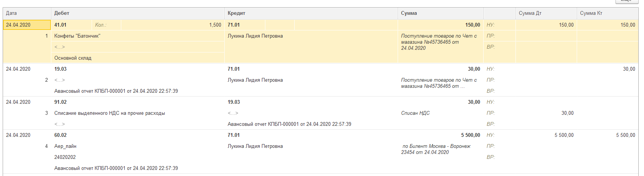Click the "Сумма Дт" column header
The image size is (644, 176).
pyautogui.click(x=530, y=13)
